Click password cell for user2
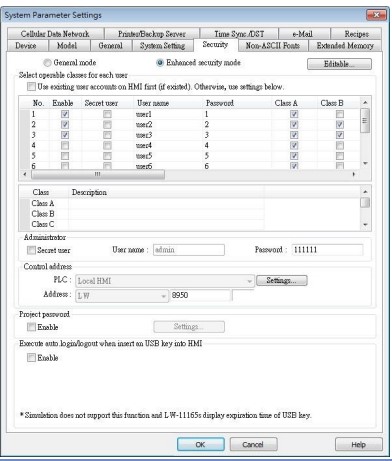The image size is (392, 461). [x=237, y=125]
